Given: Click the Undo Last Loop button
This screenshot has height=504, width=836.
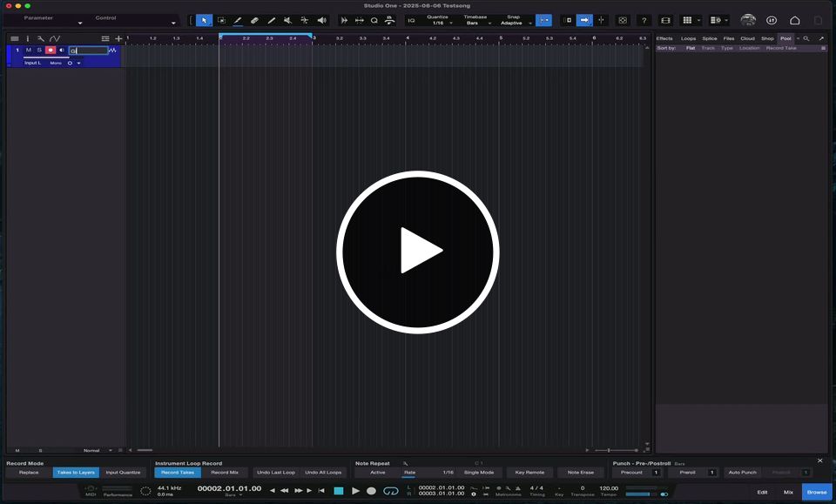Looking at the screenshot, I should [x=276, y=473].
